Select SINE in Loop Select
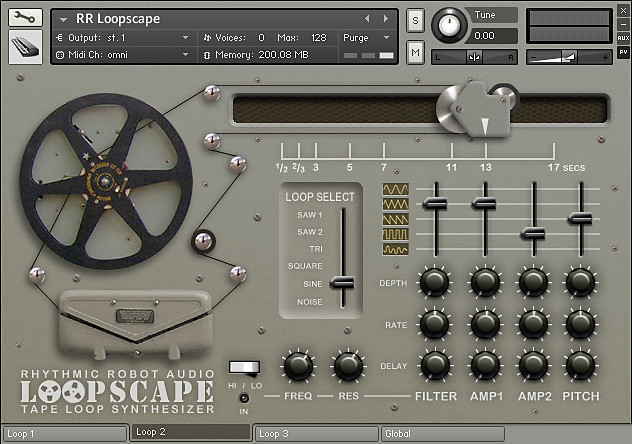632x444 pixels. click(x=313, y=284)
